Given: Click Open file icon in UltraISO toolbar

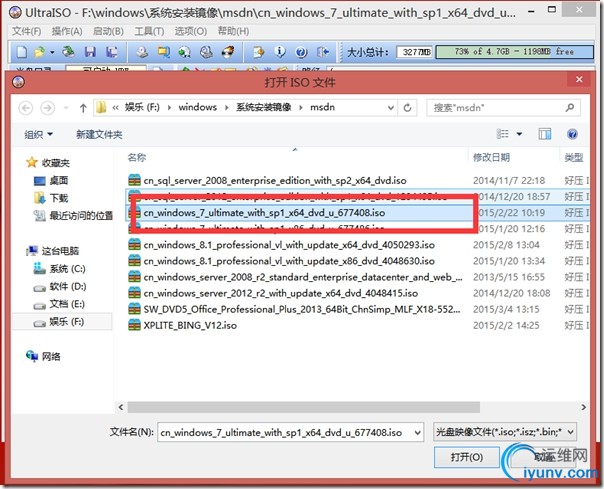Looking at the screenshot, I should (39, 52).
